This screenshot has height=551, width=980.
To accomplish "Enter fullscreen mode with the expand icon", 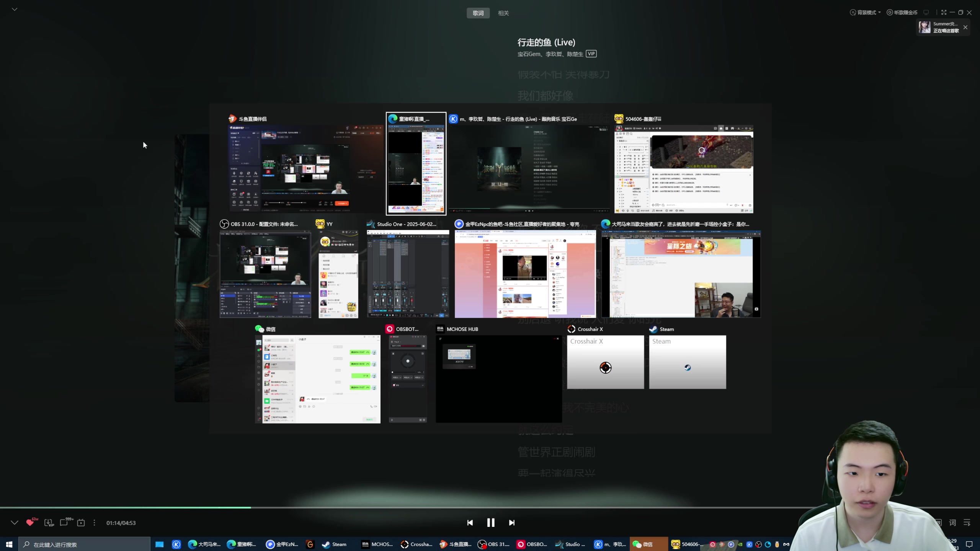I will (x=944, y=13).
